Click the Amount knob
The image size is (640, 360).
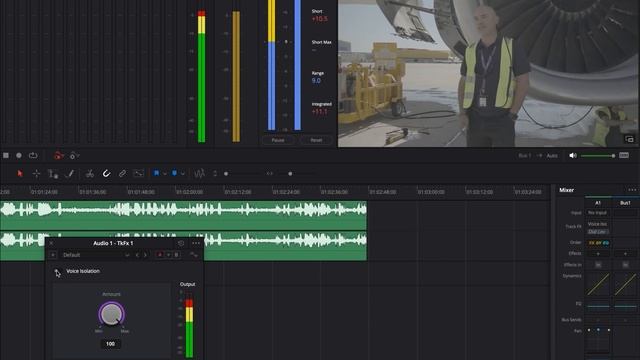point(111,314)
